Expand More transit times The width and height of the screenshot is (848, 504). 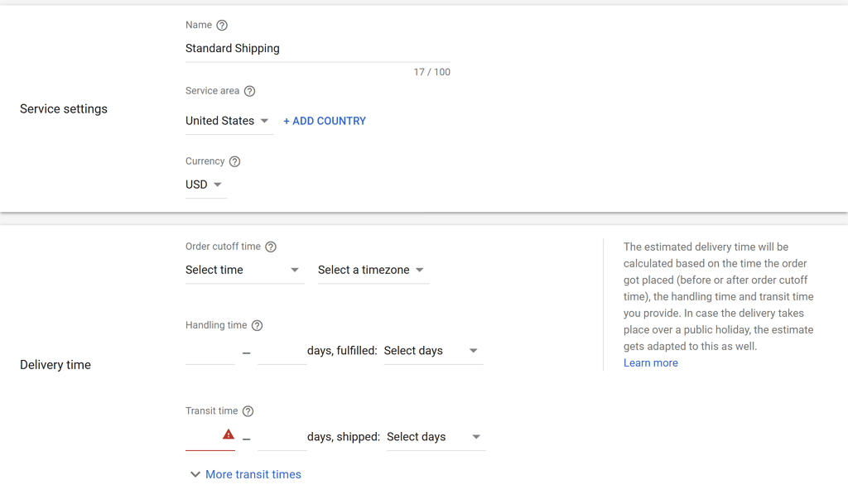click(x=253, y=474)
